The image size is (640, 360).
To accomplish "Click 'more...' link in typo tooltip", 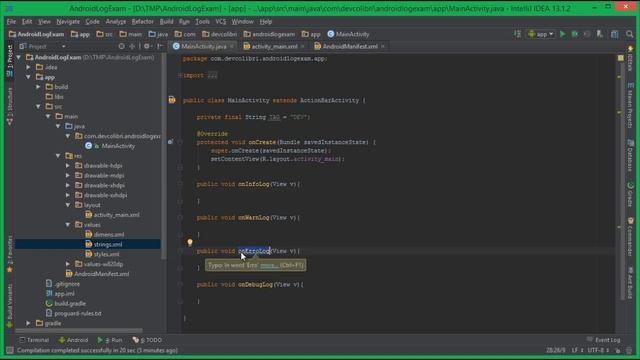I will click(269, 266).
